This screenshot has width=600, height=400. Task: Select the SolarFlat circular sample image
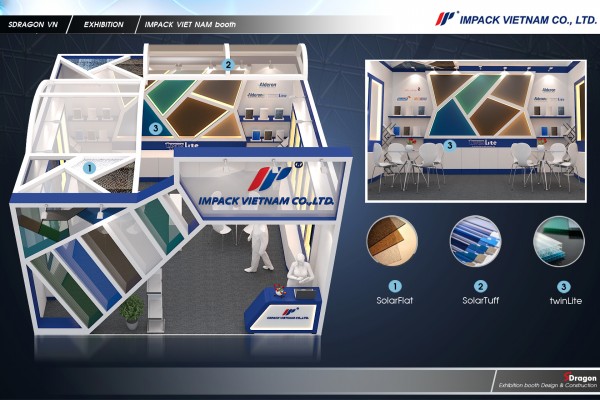click(x=392, y=241)
